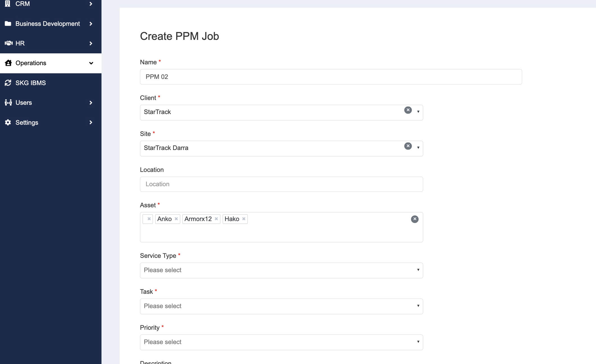Viewport: 596px width, 364px height.
Task: Open the Service Type dropdown
Action: pyautogui.click(x=281, y=270)
